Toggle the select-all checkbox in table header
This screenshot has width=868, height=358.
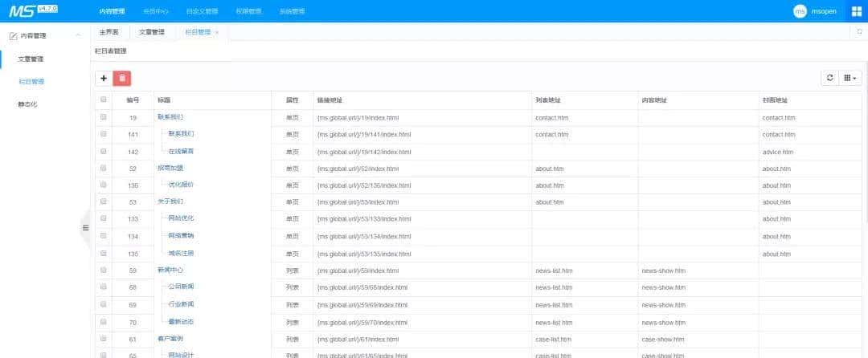[x=103, y=100]
